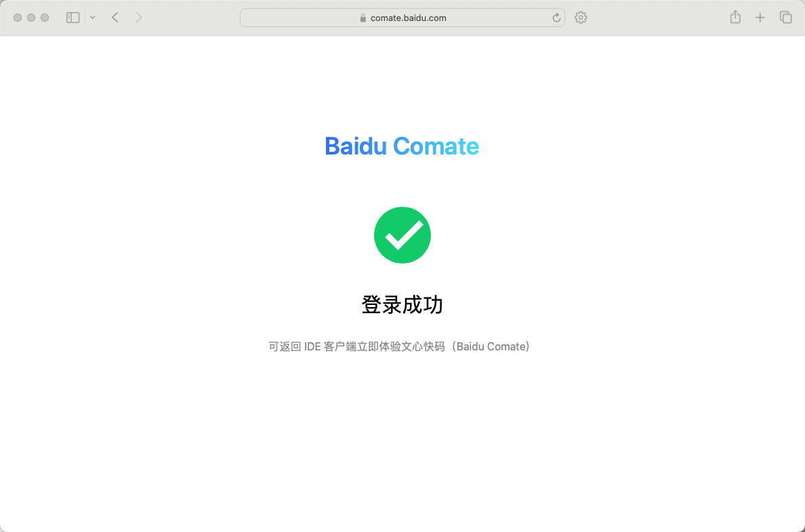
Task: Open a new tab with the plus icon
Action: pyautogui.click(x=760, y=18)
